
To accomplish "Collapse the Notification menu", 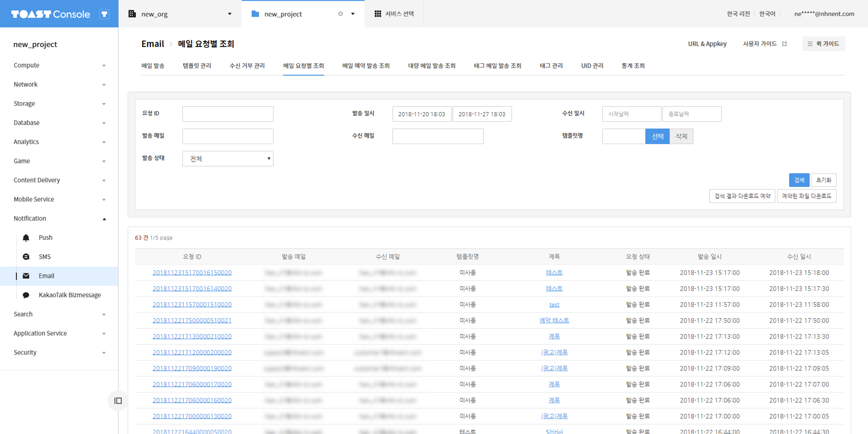I will 59,218.
